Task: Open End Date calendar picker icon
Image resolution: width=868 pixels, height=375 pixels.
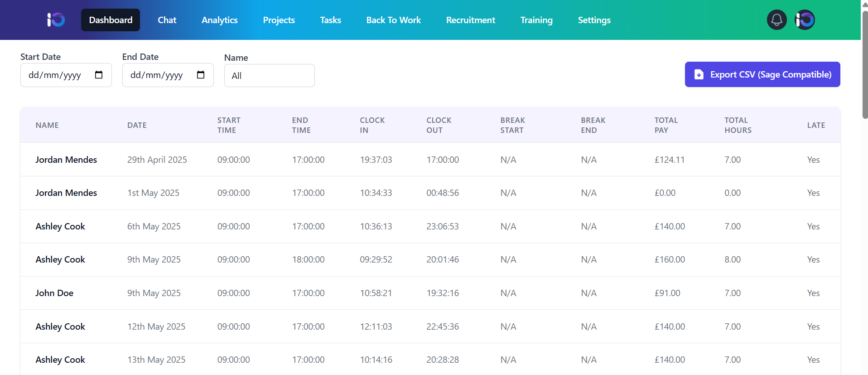Action: pos(201,75)
